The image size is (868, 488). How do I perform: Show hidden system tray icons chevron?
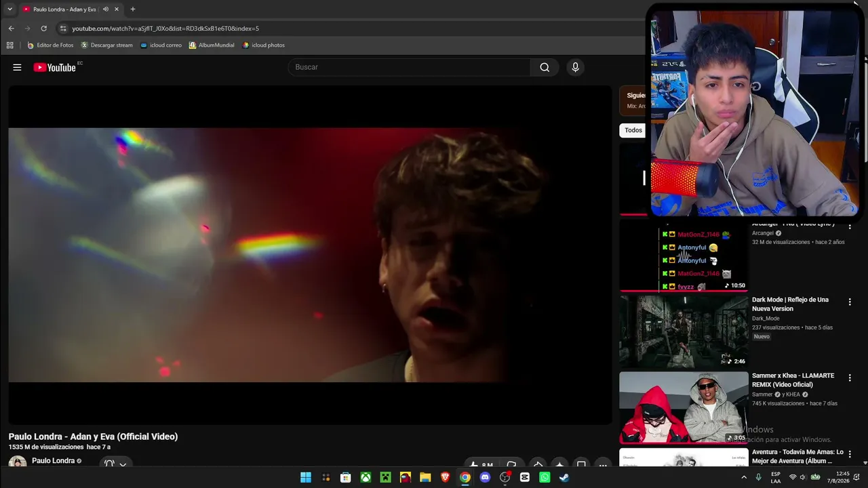point(744,477)
